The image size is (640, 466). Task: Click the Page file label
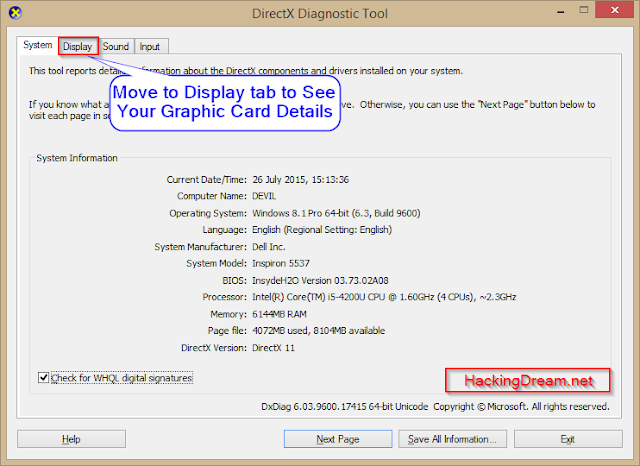coord(227,331)
